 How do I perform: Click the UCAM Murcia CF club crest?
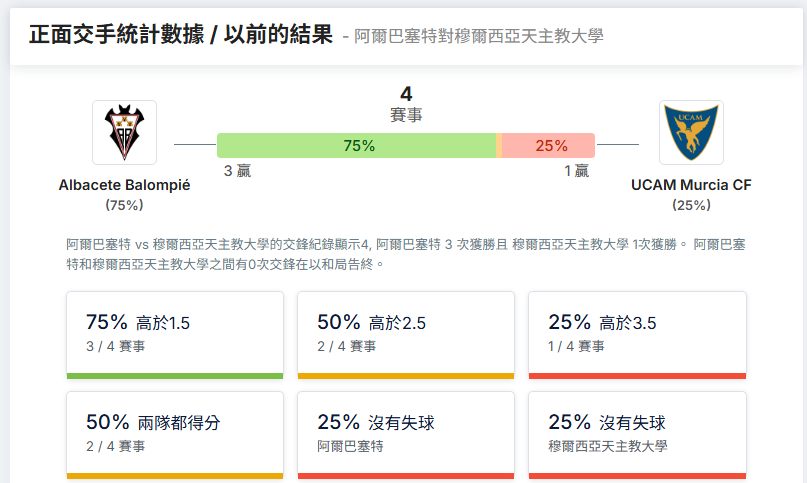coord(691,132)
